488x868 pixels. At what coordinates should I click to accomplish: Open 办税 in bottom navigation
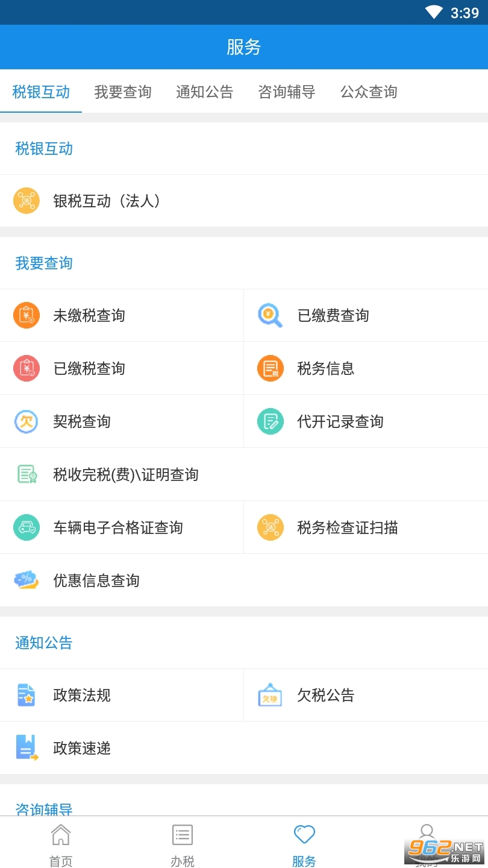coord(183,844)
